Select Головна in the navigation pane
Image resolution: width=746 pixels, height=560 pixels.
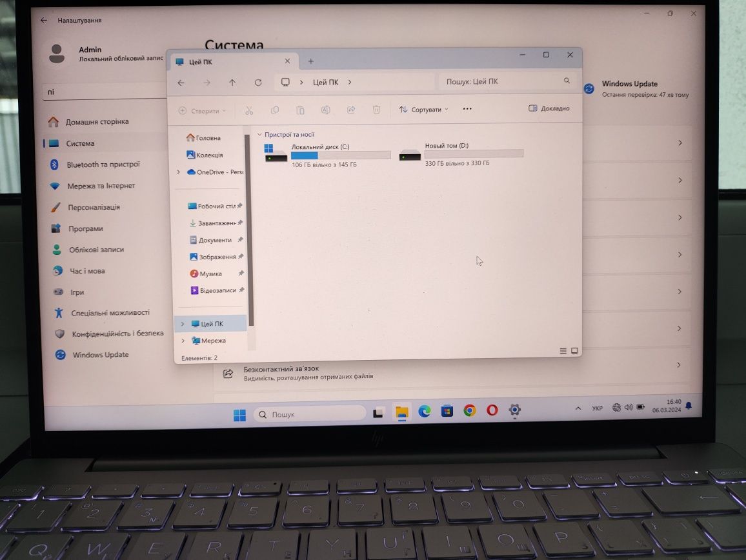pyautogui.click(x=204, y=138)
